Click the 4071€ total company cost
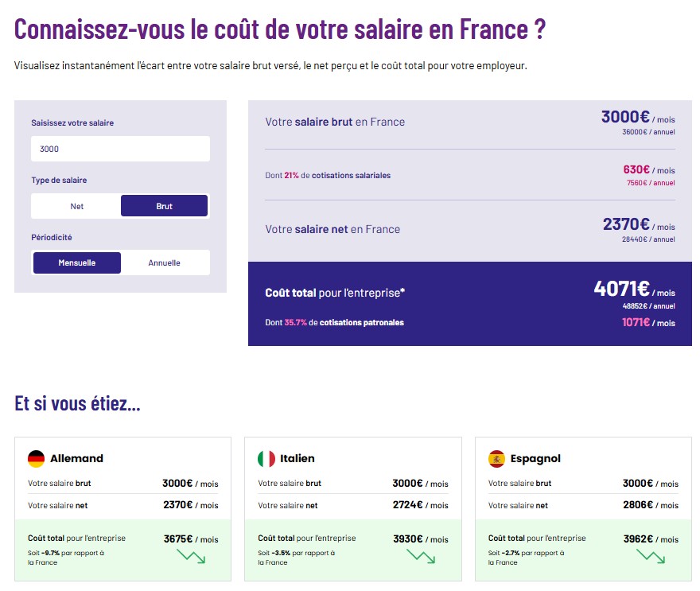Viewport: 700px width, 591px height. click(x=621, y=289)
